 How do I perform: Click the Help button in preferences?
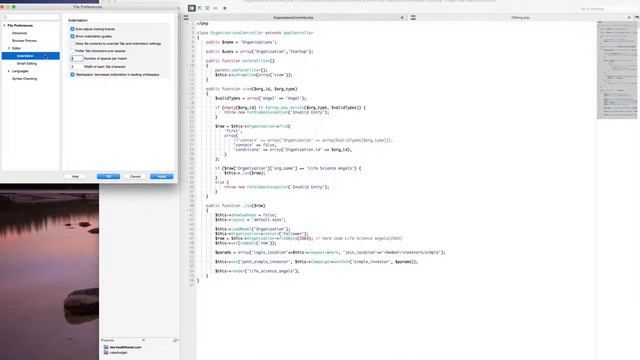click(75, 176)
